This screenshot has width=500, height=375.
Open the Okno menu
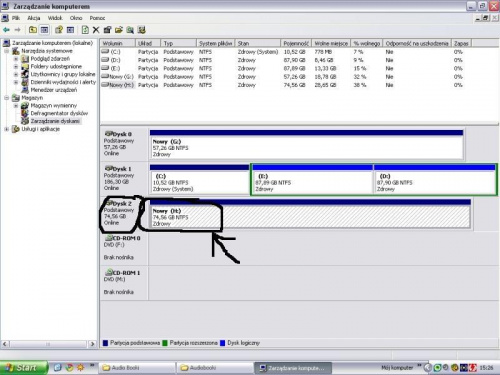click(76, 18)
